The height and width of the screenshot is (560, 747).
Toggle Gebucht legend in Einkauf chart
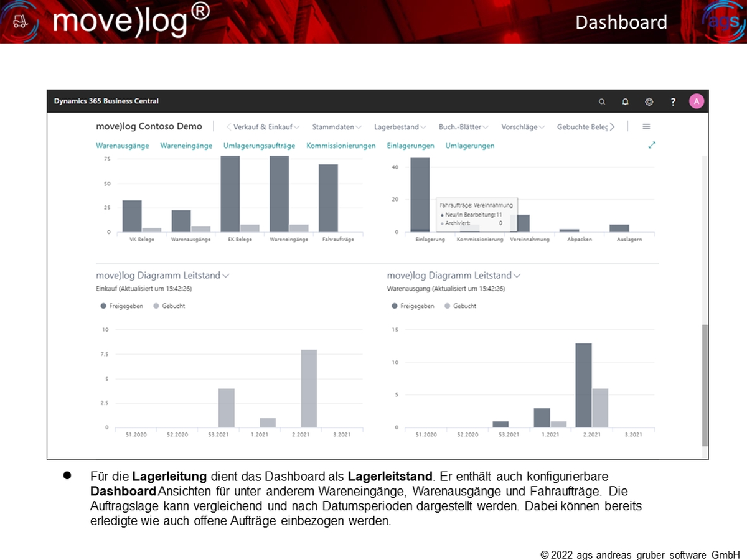(169, 306)
